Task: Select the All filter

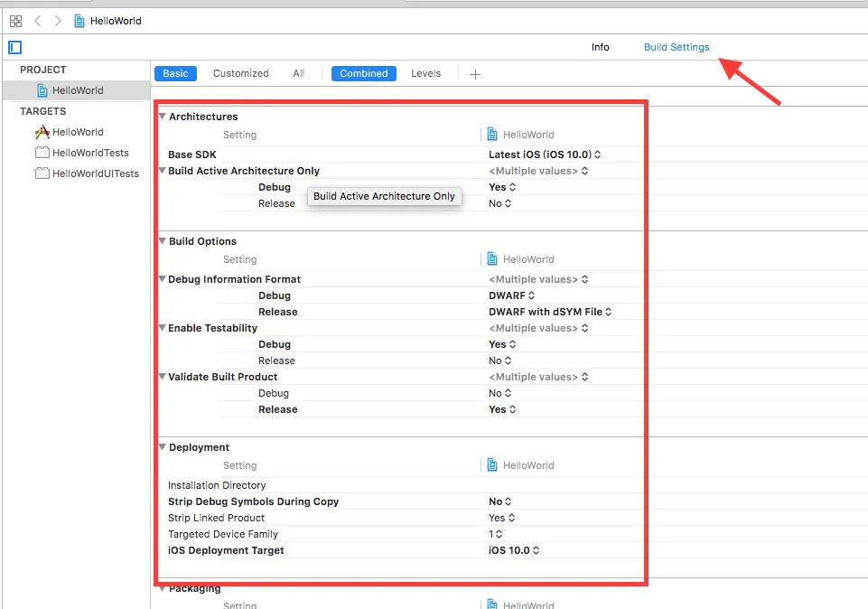Action: (x=299, y=73)
